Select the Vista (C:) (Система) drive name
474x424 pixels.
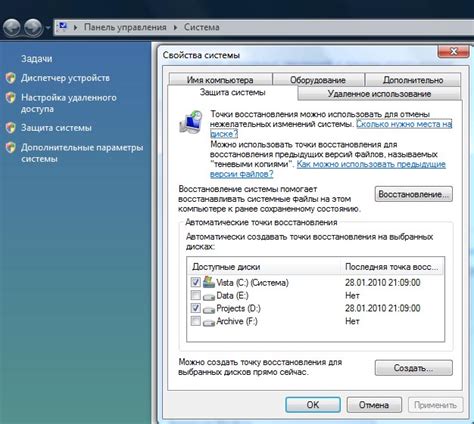point(252,283)
